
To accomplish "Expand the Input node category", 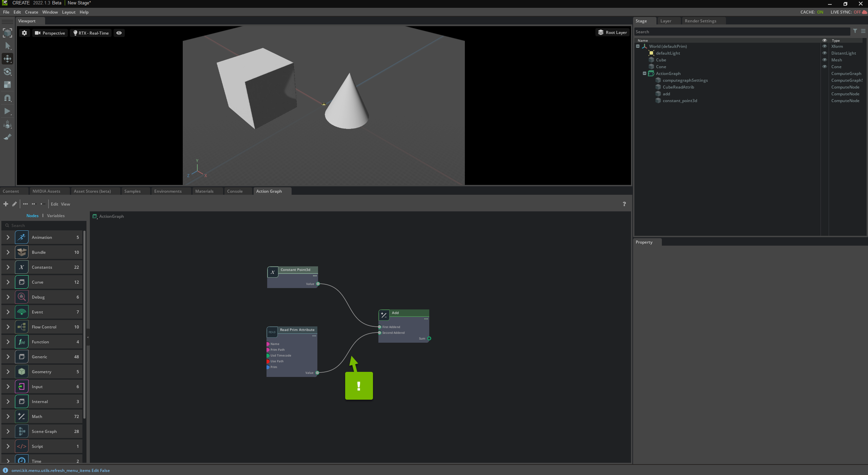I will (8, 386).
